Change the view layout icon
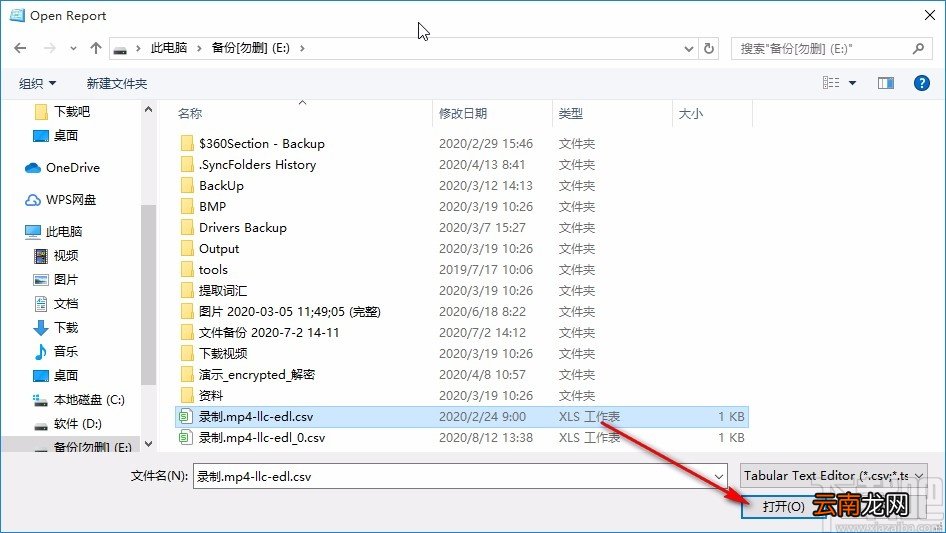The image size is (946, 533). (831, 83)
